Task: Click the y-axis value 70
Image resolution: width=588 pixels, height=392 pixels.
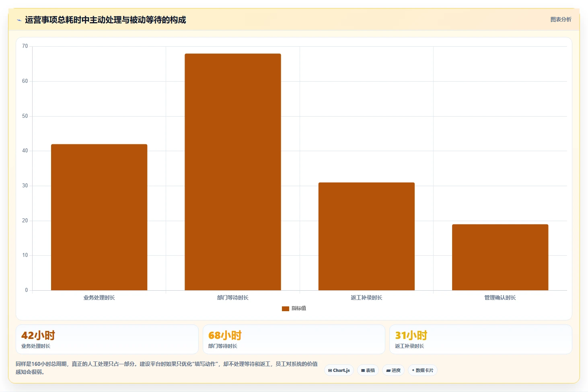Action: 25,46
